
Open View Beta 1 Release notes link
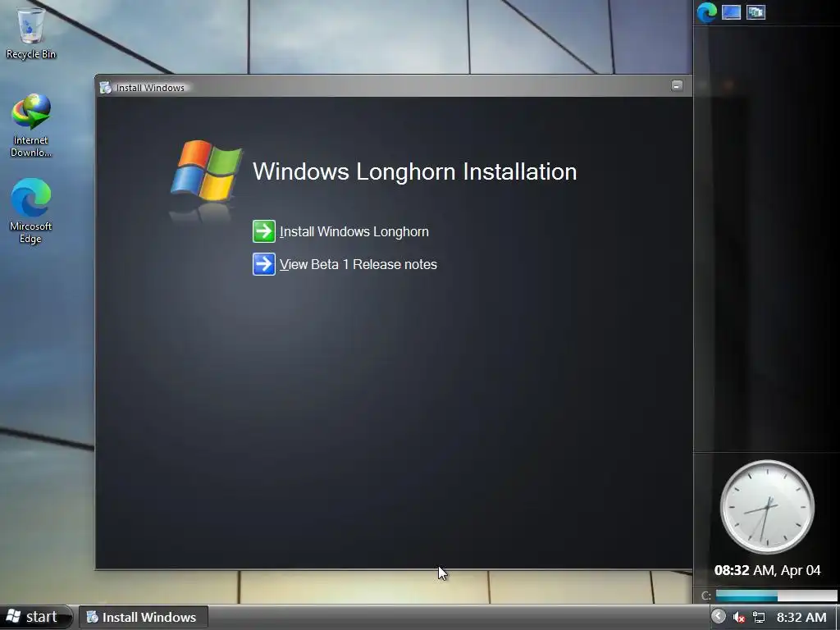pos(358,265)
